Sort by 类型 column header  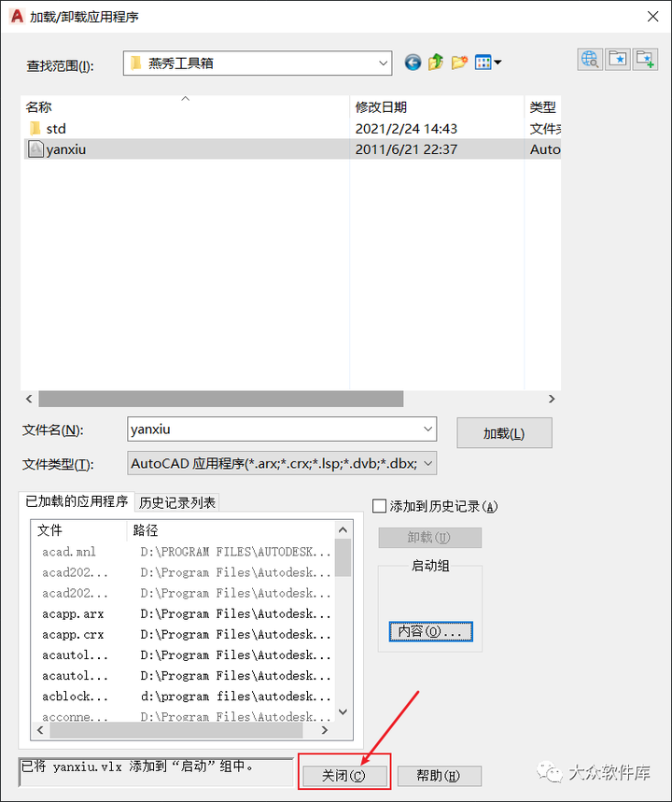point(542,106)
